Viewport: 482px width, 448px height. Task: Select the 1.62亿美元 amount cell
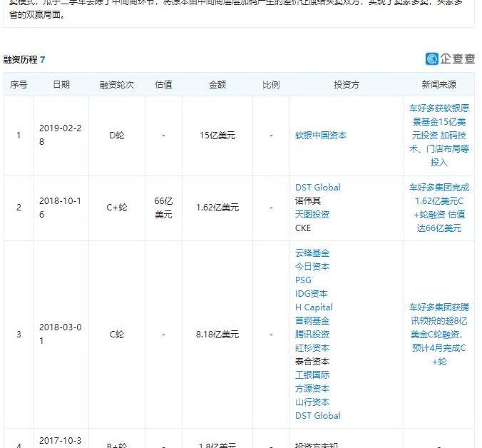[217, 208]
